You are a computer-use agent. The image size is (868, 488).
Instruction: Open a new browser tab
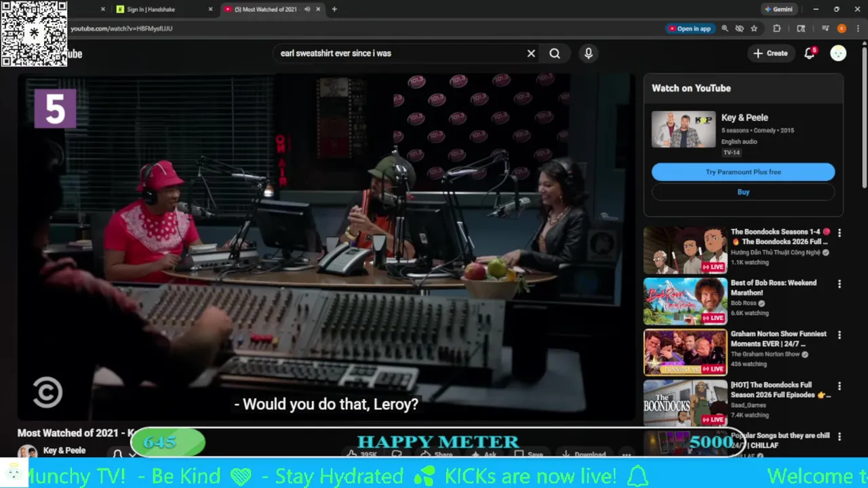334,9
